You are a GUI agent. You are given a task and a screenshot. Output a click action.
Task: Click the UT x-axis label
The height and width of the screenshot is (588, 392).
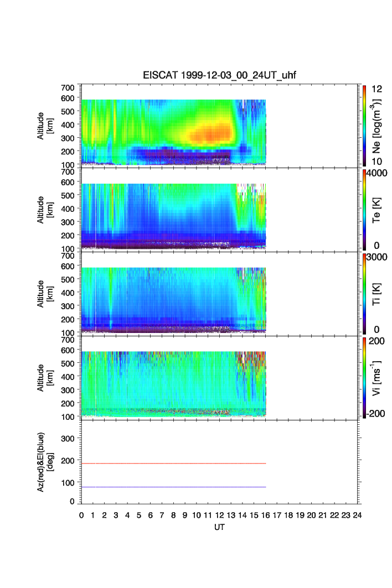click(220, 527)
